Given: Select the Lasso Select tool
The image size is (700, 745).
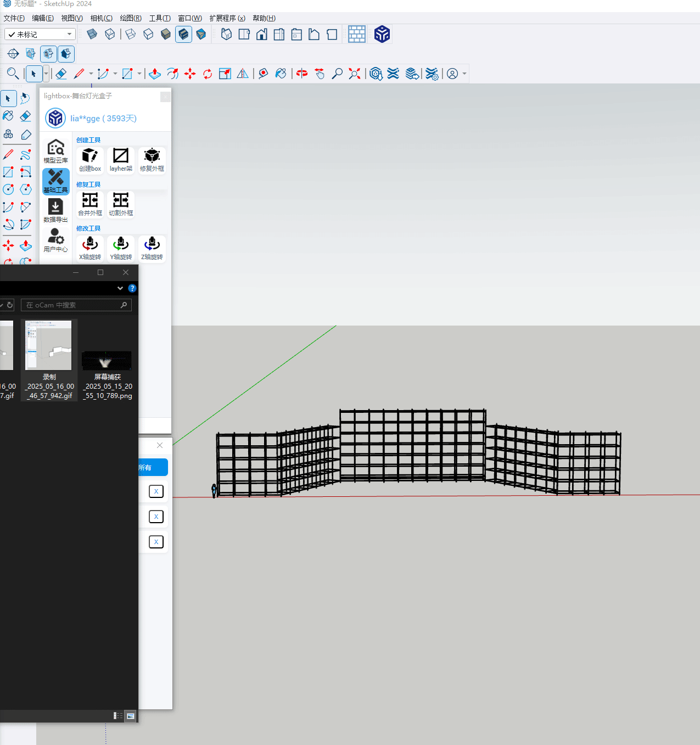Looking at the screenshot, I should (25, 98).
